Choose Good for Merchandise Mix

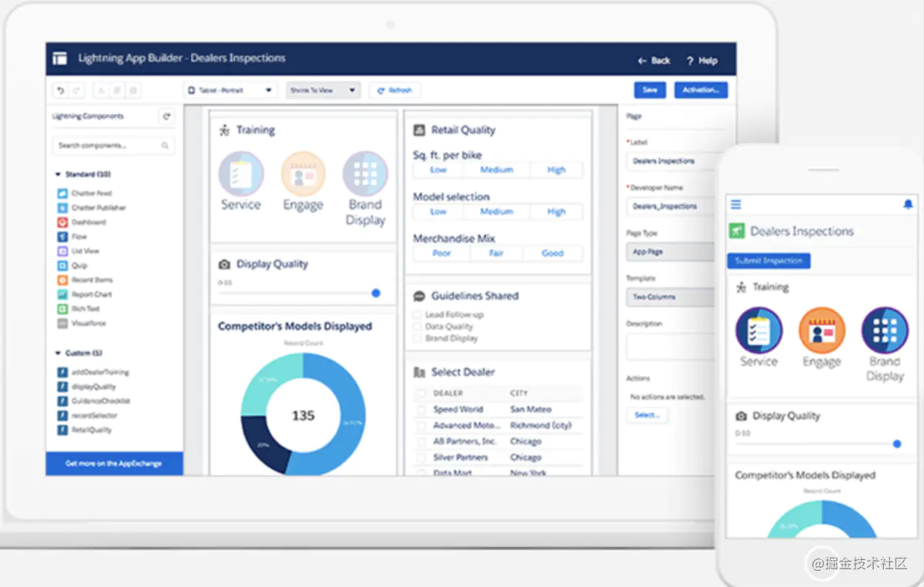(x=553, y=253)
